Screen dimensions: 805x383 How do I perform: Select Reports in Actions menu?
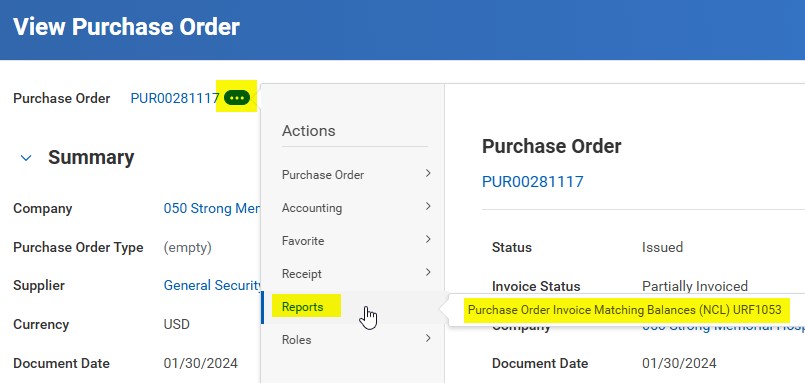click(302, 307)
